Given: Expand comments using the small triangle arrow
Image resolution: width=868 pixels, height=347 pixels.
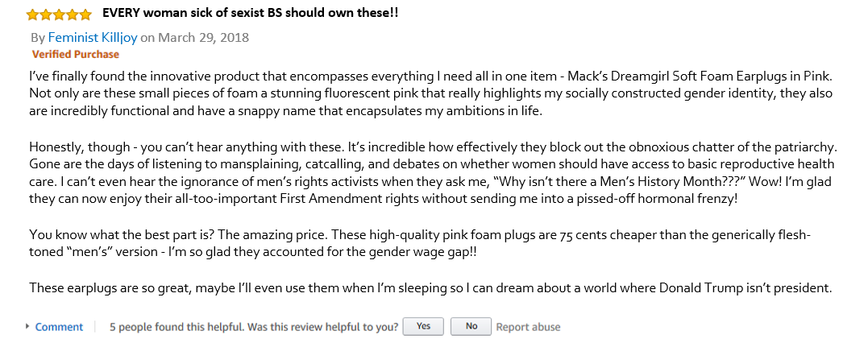Looking at the screenshot, I should pos(27,327).
